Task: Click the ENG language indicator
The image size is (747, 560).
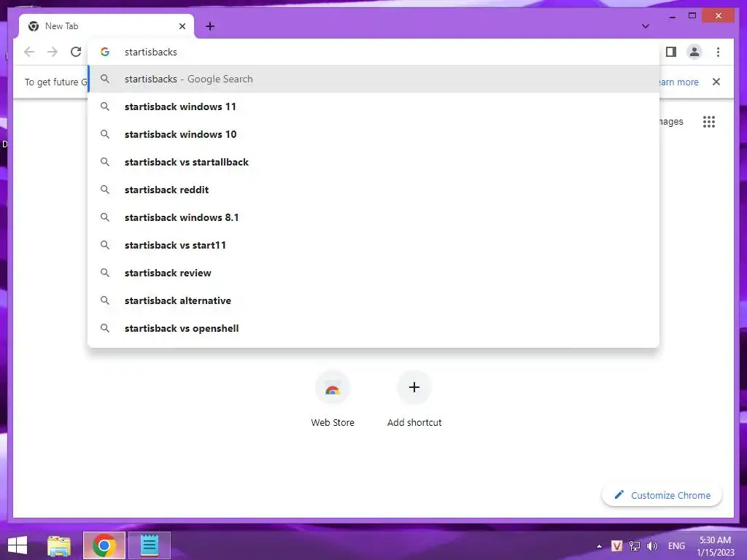Action: point(676,545)
